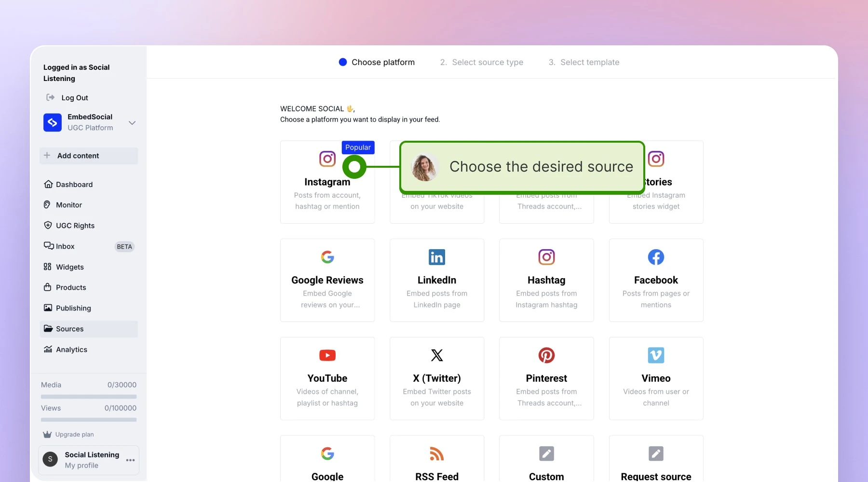Click the Dashboard house icon
This screenshot has height=482, width=868.
[48, 184]
